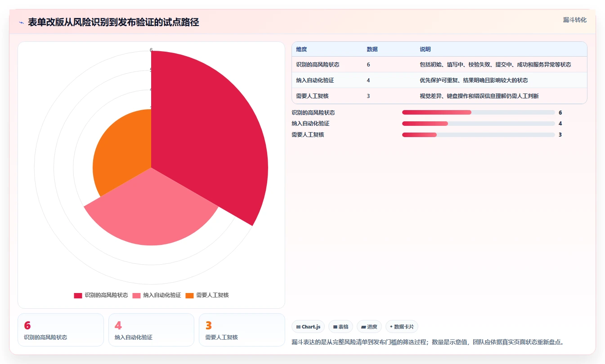Click the Chart.js tag chip
This screenshot has height=364, width=605.
tap(308, 327)
